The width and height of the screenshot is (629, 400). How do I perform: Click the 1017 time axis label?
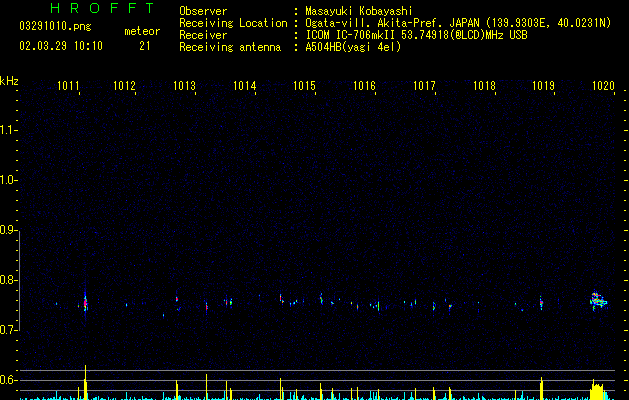424,86
